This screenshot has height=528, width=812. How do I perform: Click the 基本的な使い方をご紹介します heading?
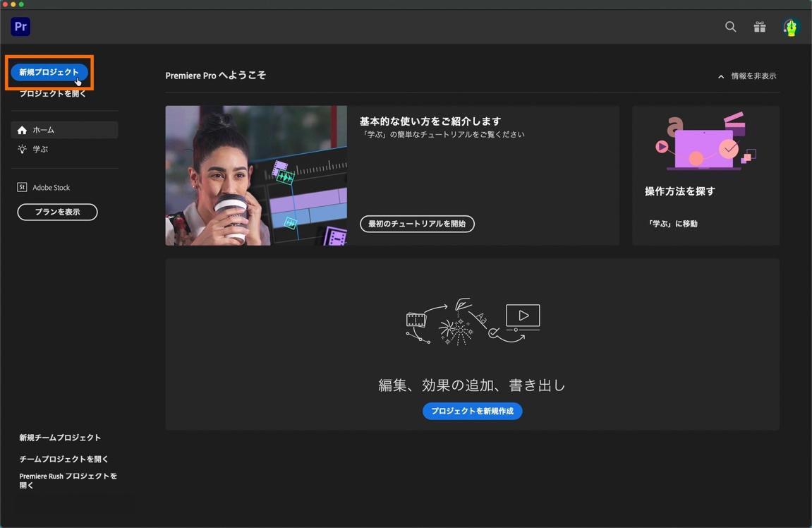coord(430,121)
